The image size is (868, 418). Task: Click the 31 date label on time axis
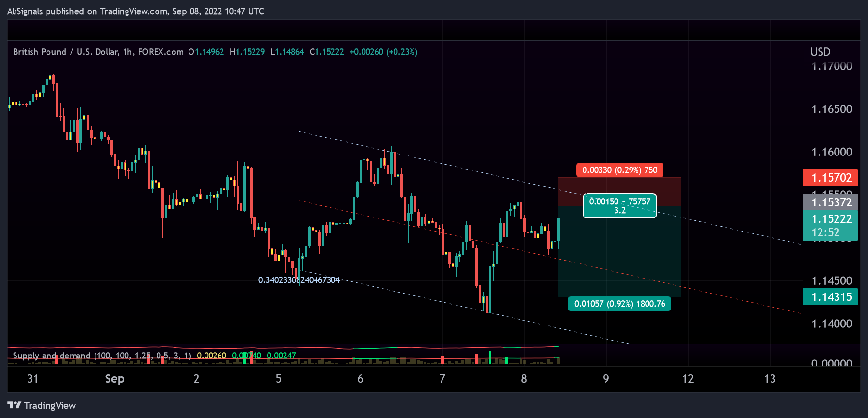point(32,379)
